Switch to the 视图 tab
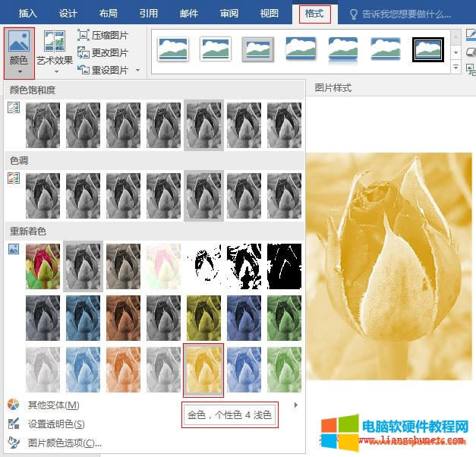This screenshot has height=457, width=476. click(x=269, y=14)
